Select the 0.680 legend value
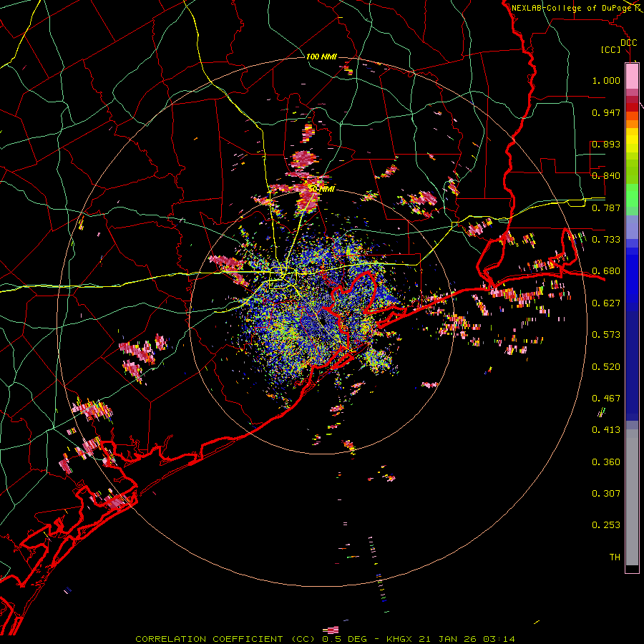 coord(606,271)
